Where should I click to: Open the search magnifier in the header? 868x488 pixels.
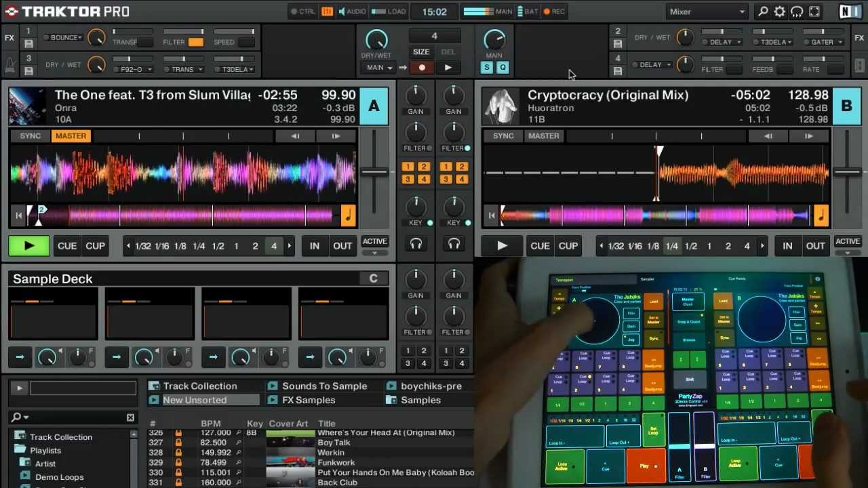[x=764, y=12]
